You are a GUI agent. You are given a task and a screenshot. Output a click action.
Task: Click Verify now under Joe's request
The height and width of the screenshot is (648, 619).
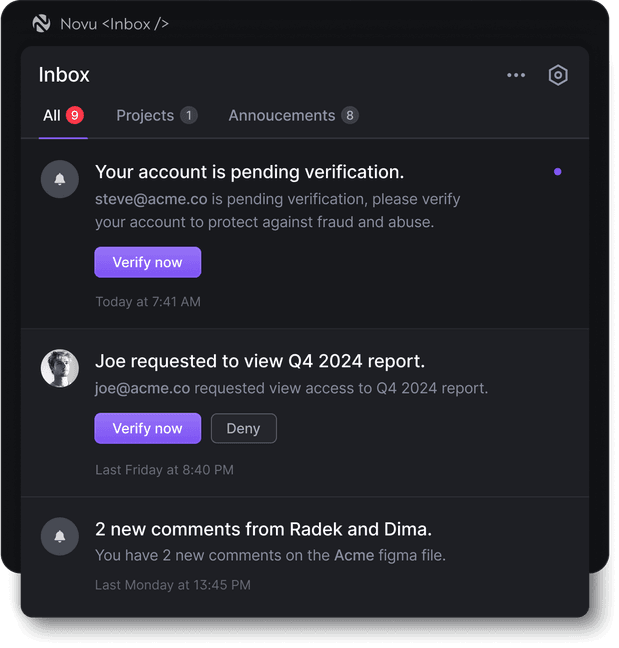click(148, 428)
